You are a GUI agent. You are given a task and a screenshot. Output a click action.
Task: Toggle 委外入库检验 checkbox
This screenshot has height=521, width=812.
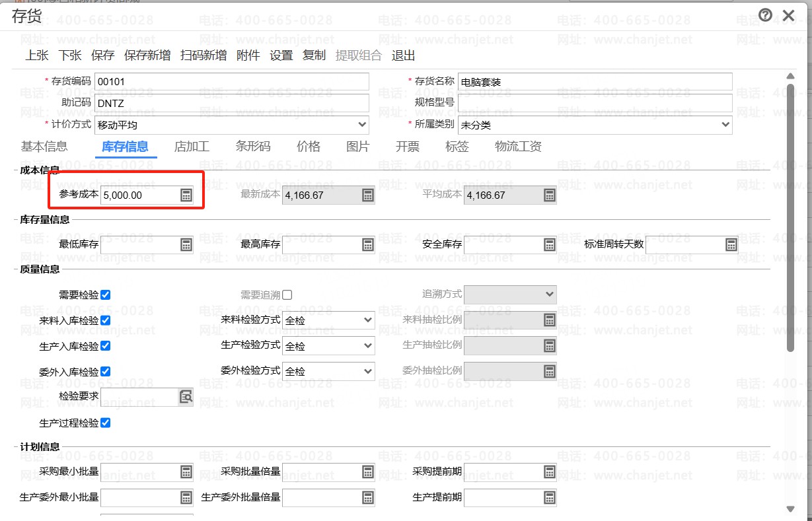coord(105,371)
